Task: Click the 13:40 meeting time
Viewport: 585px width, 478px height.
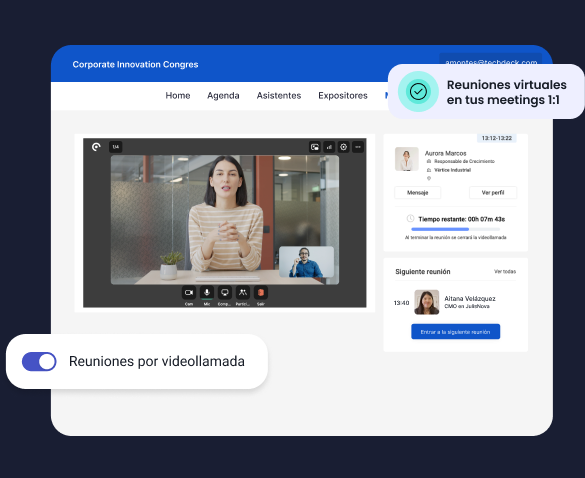Action: (401, 303)
